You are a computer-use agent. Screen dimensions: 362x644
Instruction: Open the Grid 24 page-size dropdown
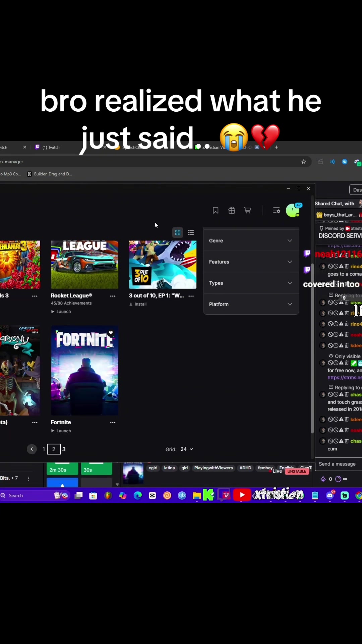click(x=187, y=449)
